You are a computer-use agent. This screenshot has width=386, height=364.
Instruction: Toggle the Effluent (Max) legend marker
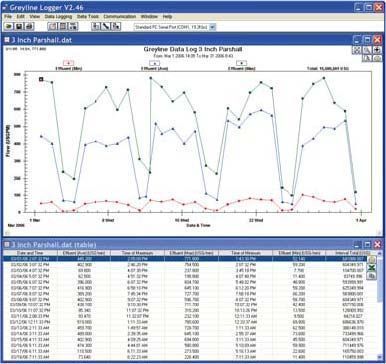click(x=241, y=63)
